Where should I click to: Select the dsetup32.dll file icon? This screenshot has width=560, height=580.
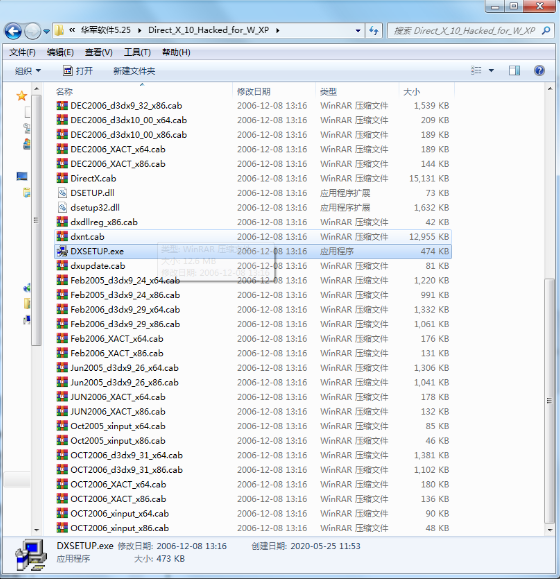pos(62,208)
